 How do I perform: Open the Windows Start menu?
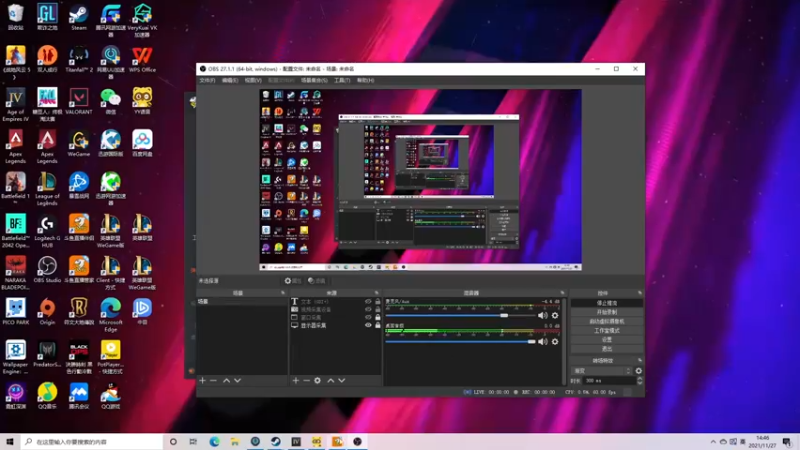coord(9,442)
